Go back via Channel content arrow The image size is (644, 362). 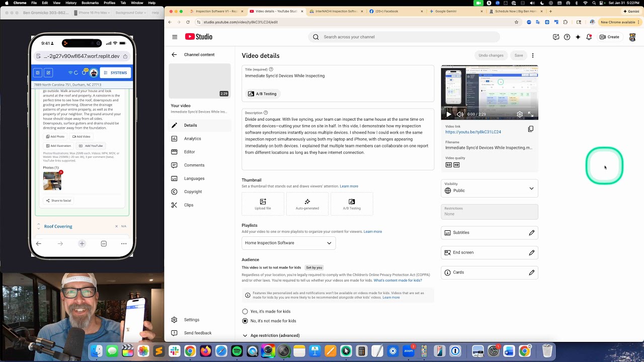click(x=174, y=55)
